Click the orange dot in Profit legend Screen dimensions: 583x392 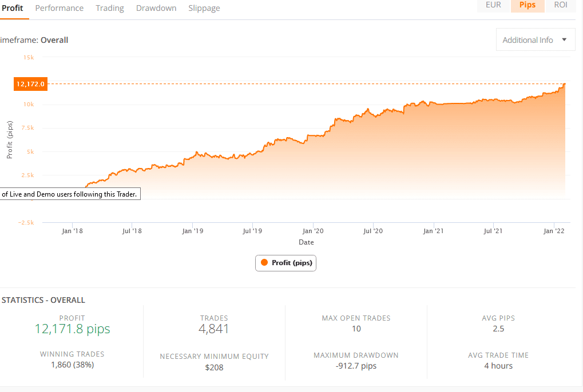264,262
